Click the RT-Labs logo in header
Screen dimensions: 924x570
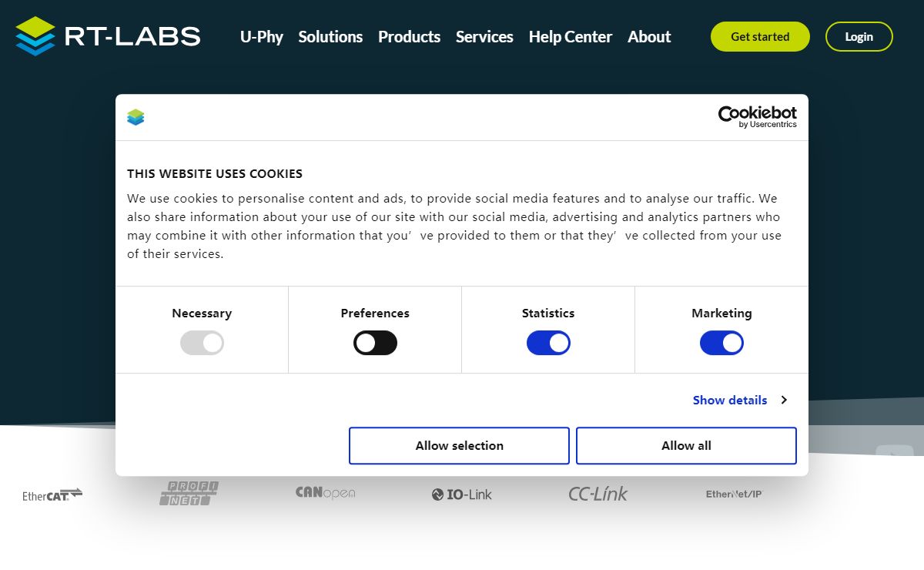click(108, 36)
